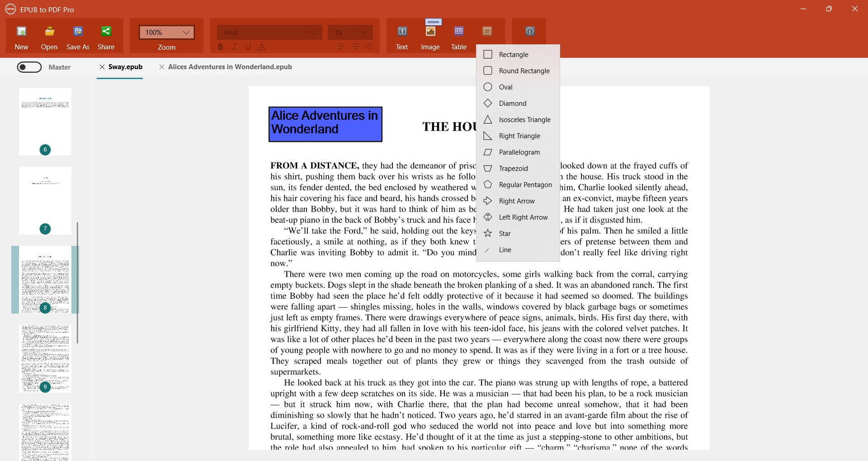This screenshot has width=868, height=461.
Task: Select page 9 thumbnail
Action: click(x=45, y=358)
